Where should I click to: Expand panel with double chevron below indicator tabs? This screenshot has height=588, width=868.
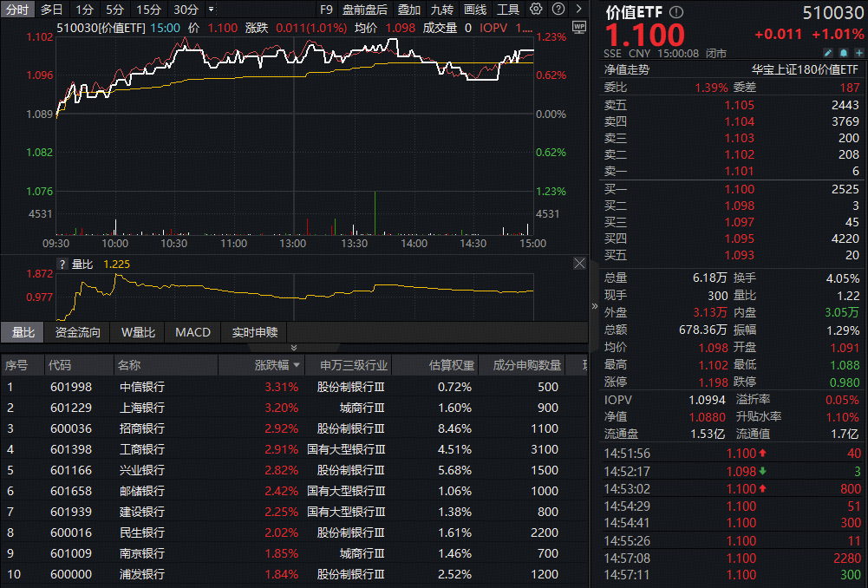click(x=294, y=348)
